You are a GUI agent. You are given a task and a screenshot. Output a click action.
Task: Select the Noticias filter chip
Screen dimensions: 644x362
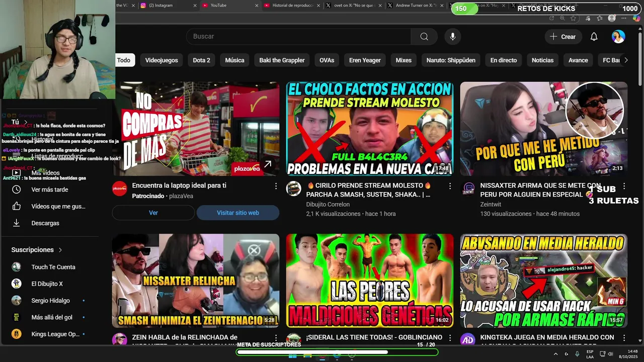(542, 60)
